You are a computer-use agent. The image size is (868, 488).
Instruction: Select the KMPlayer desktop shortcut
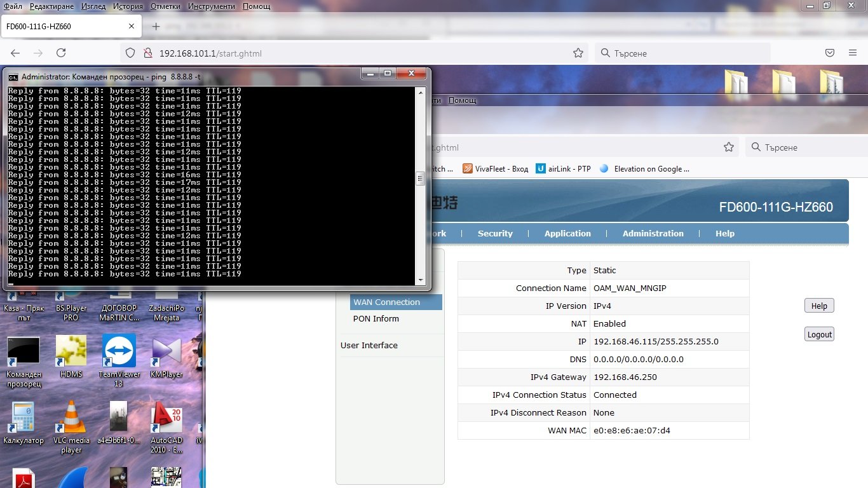coord(166,357)
